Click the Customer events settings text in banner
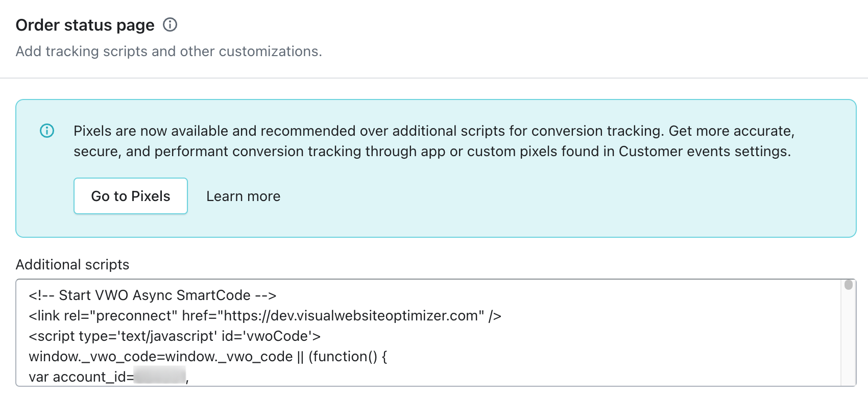868x399 pixels. (x=705, y=152)
